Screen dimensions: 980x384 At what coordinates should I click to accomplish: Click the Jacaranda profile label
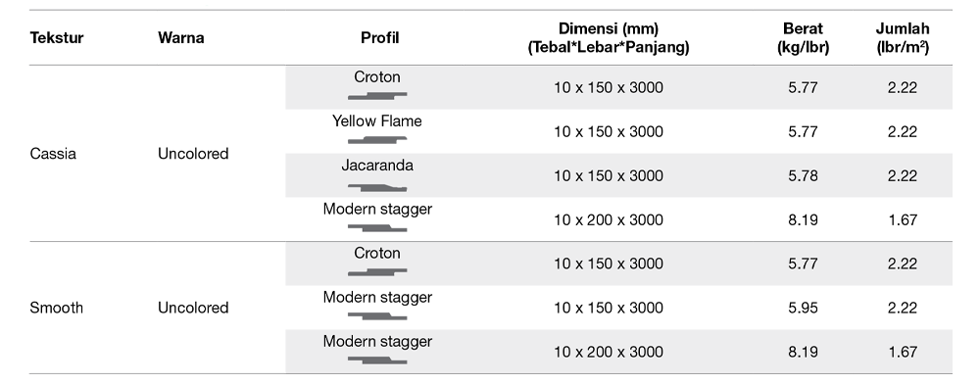click(x=377, y=166)
